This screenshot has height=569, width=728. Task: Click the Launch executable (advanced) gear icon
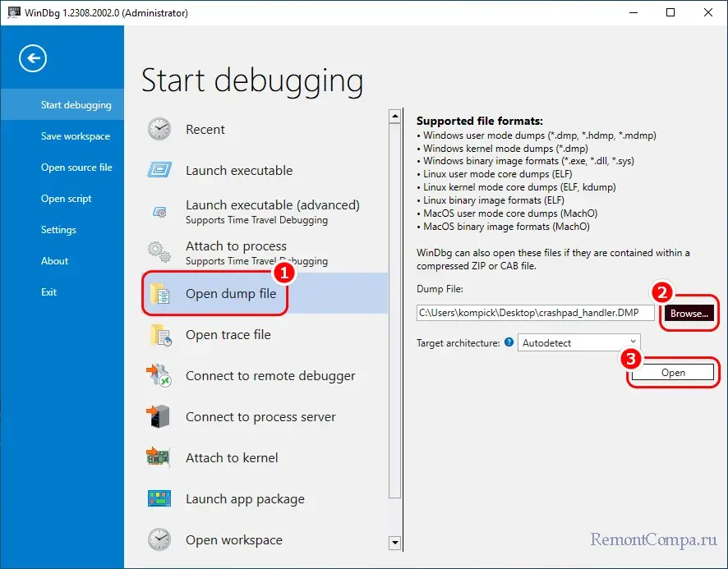(x=159, y=212)
